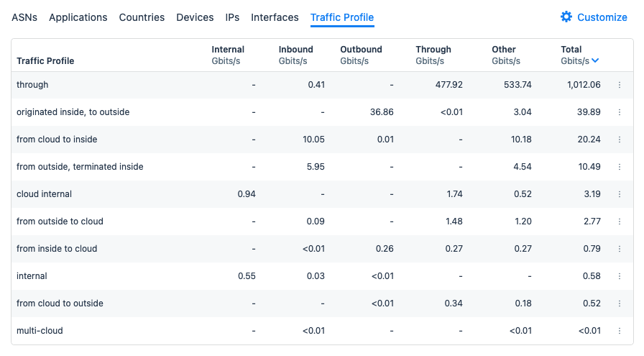
Task: Select the Interfaces tab
Action: pos(275,17)
